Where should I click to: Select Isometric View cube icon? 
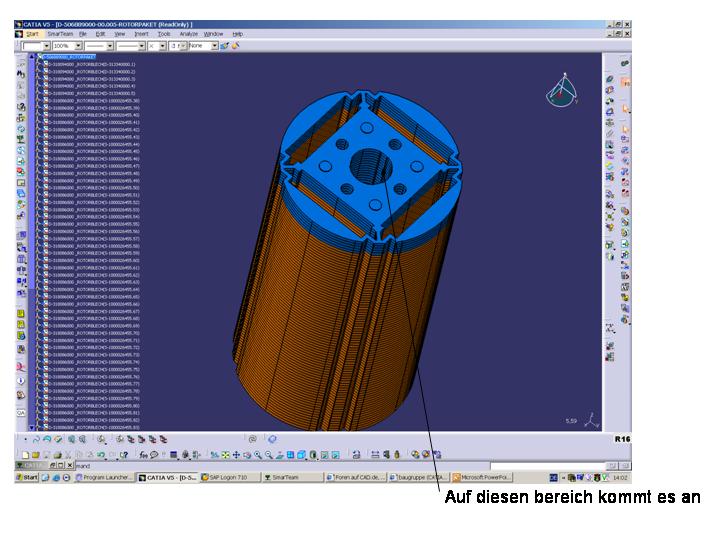(301, 455)
